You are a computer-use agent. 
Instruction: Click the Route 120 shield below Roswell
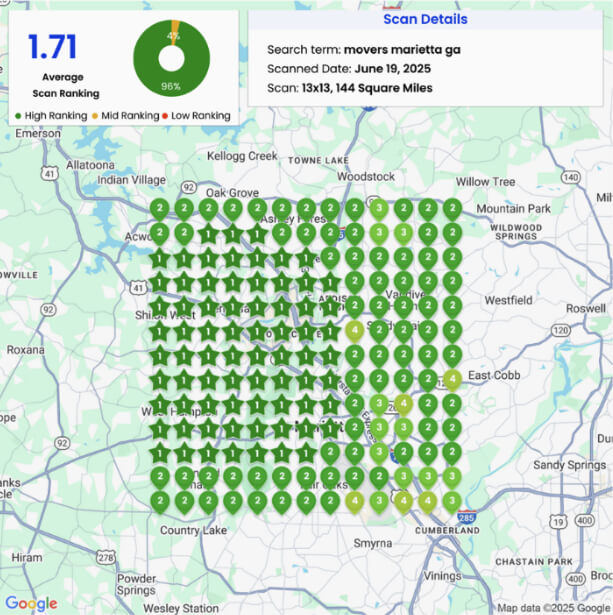tap(560, 330)
